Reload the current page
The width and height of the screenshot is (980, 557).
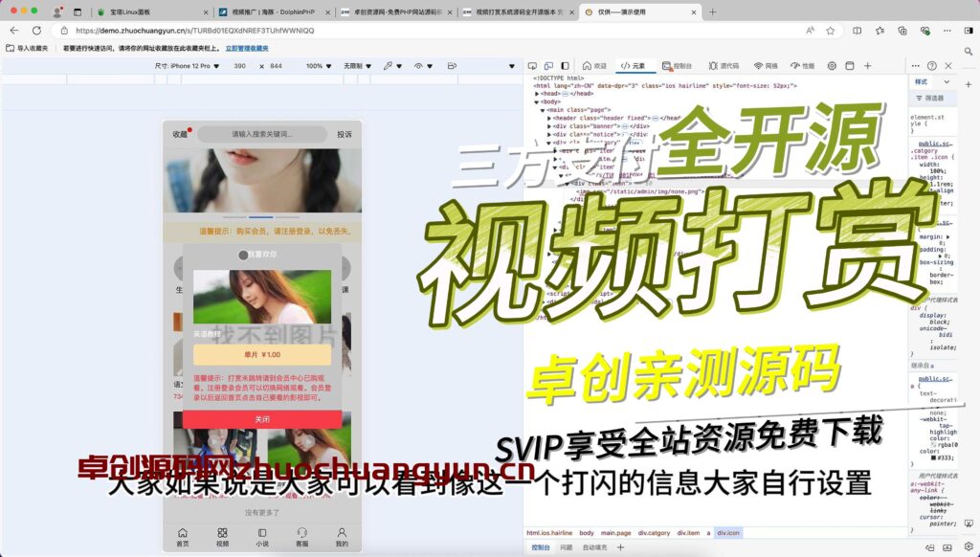[37, 30]
